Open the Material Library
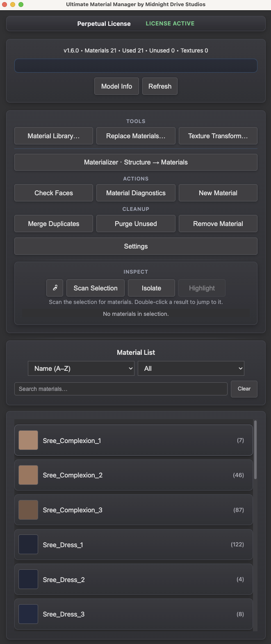 tap(53, 135)
